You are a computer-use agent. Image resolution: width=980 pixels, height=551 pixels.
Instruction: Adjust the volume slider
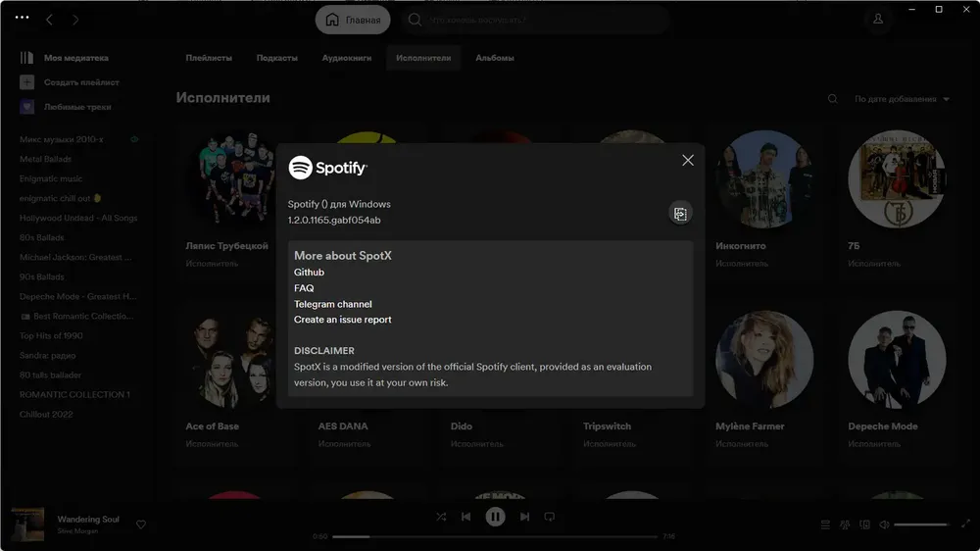[922, 525]
